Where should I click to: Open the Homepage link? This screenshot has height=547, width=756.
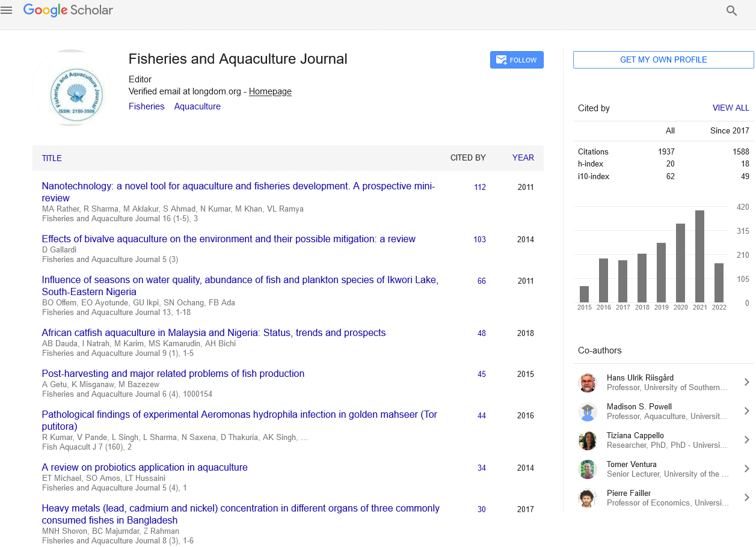tap(270, 91)
